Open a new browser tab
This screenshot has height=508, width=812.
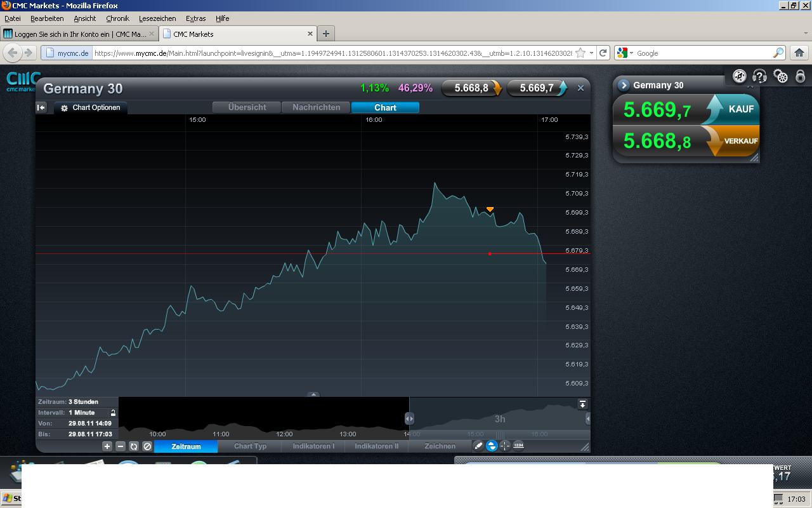click(x=326, y=34)
